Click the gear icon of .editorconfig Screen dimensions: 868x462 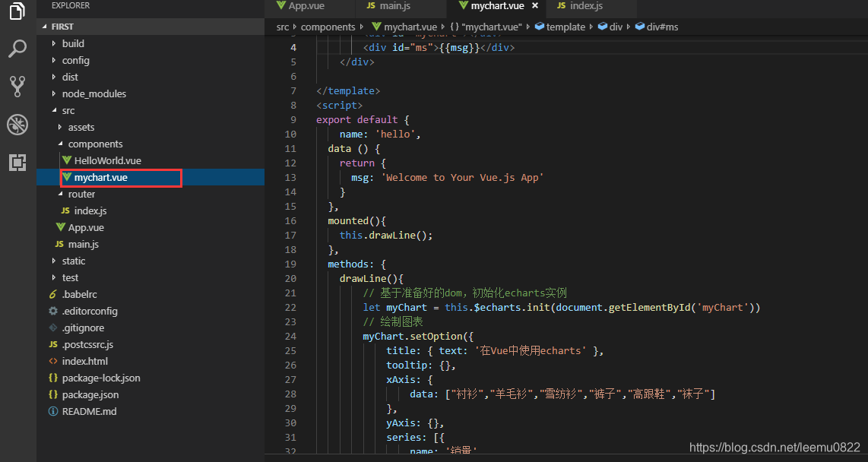53,311
